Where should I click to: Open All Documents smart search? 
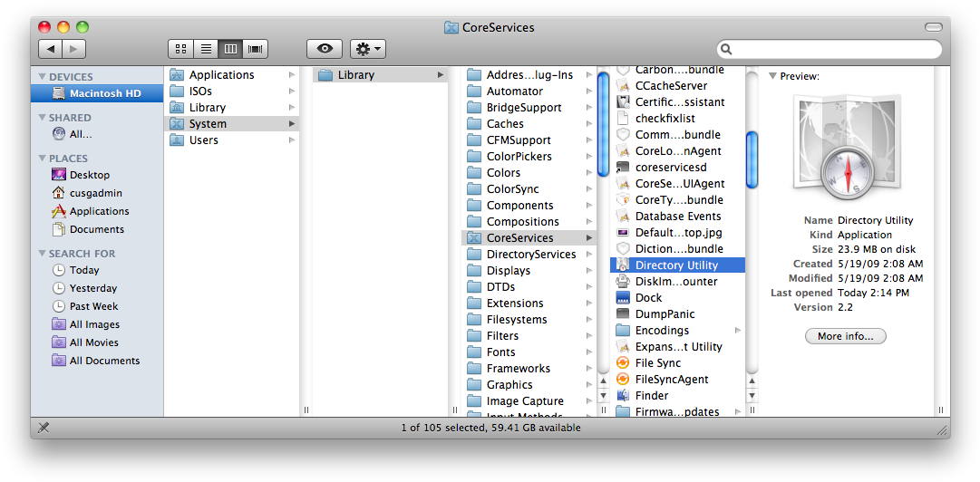pyautogui.click(x=97, y=361)
